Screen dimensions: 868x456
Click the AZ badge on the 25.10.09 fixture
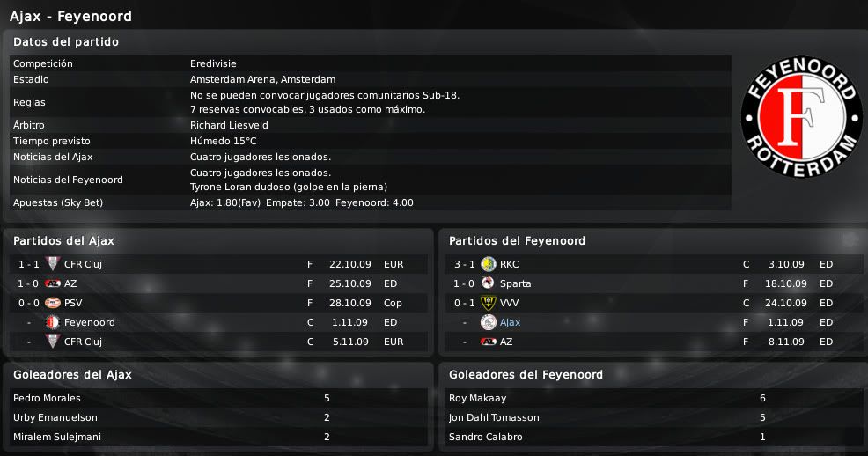(53, 283)
